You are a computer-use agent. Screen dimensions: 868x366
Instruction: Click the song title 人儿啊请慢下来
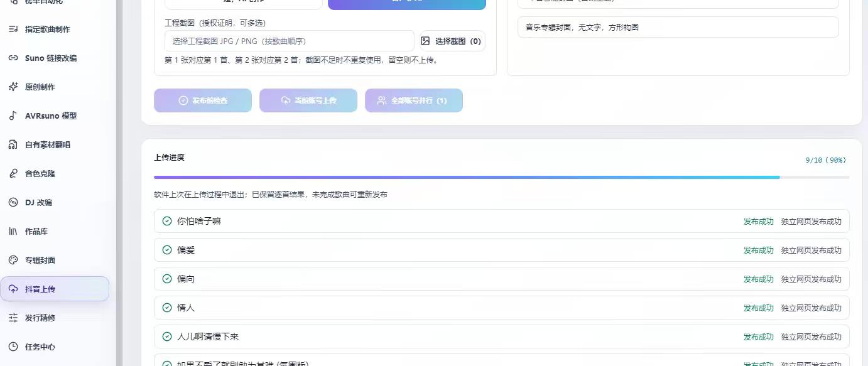[x=208, y=336]
